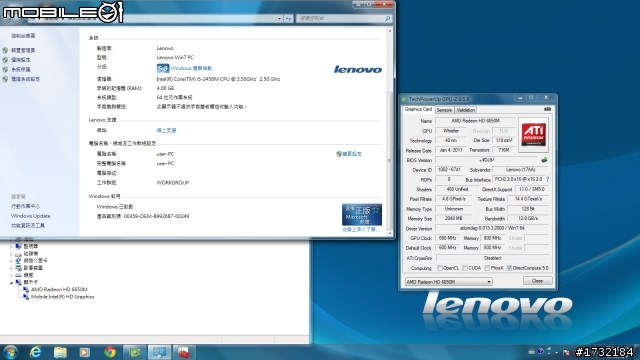Open Windows Explorer folder icon on taskbar
This screenshot has height=360, width=640.
point(60,352)
